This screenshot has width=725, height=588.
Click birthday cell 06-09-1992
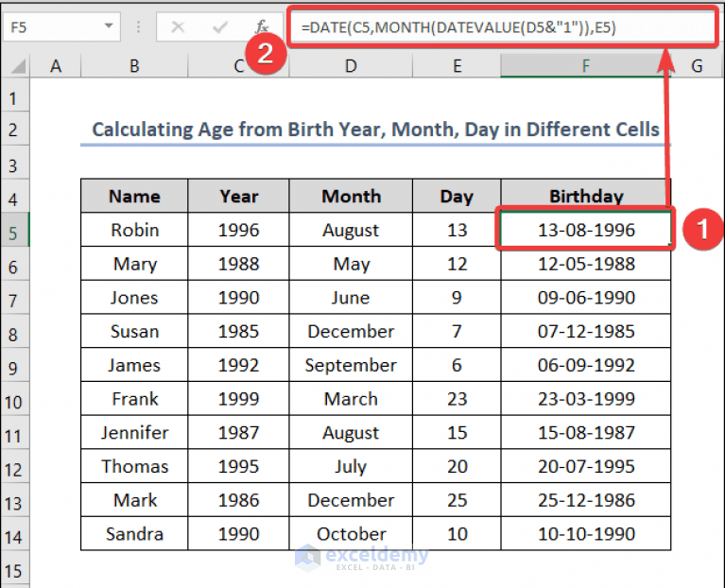[586, 365]
